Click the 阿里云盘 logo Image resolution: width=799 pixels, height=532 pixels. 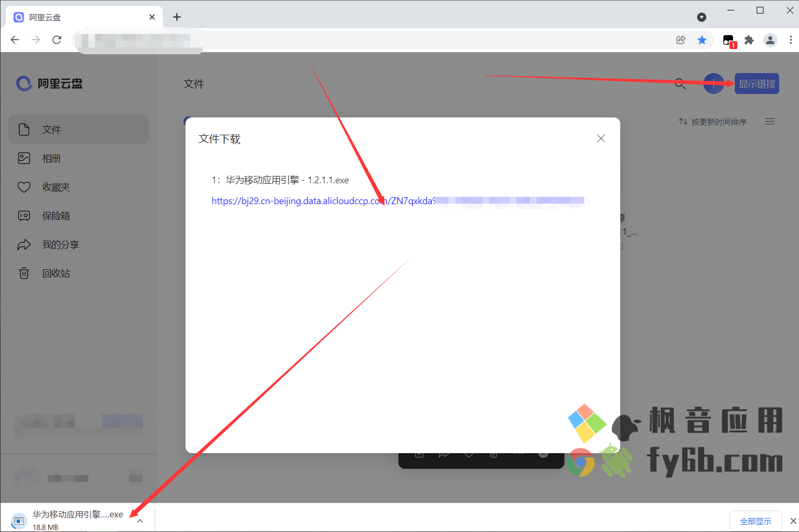(50, 84)
